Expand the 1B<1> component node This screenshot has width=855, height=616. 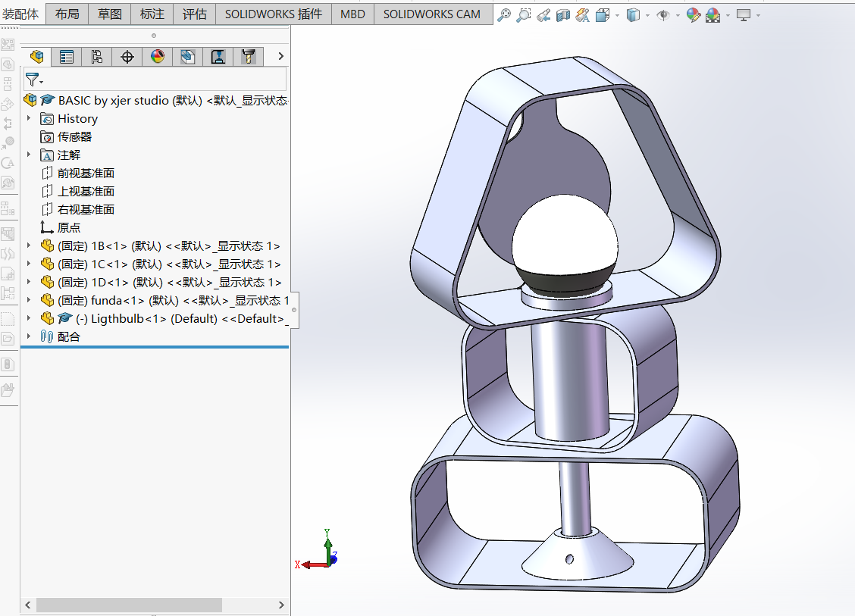[29, 245]
